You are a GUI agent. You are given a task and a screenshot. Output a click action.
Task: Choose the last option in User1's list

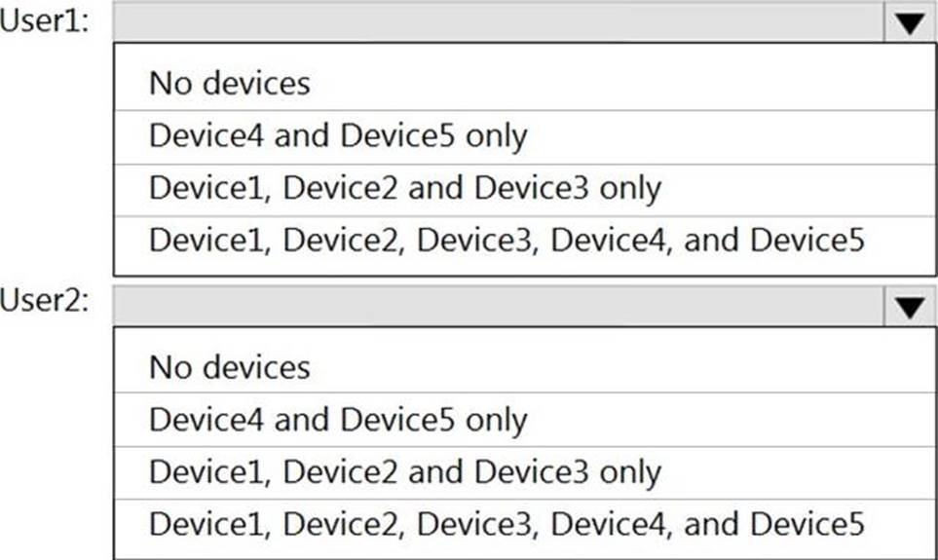coord(507,239)
